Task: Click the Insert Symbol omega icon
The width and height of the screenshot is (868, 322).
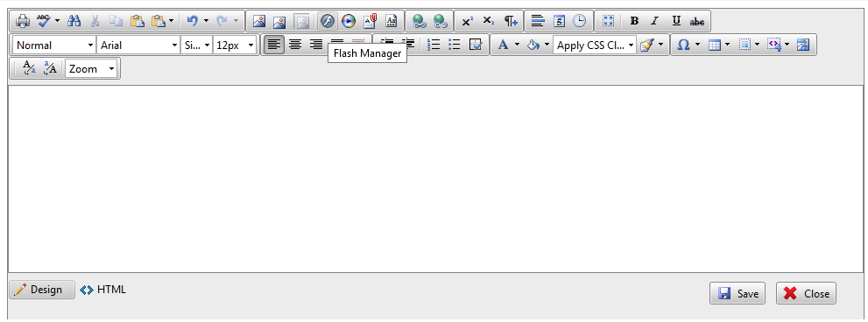Action: [x=684, y=45]
